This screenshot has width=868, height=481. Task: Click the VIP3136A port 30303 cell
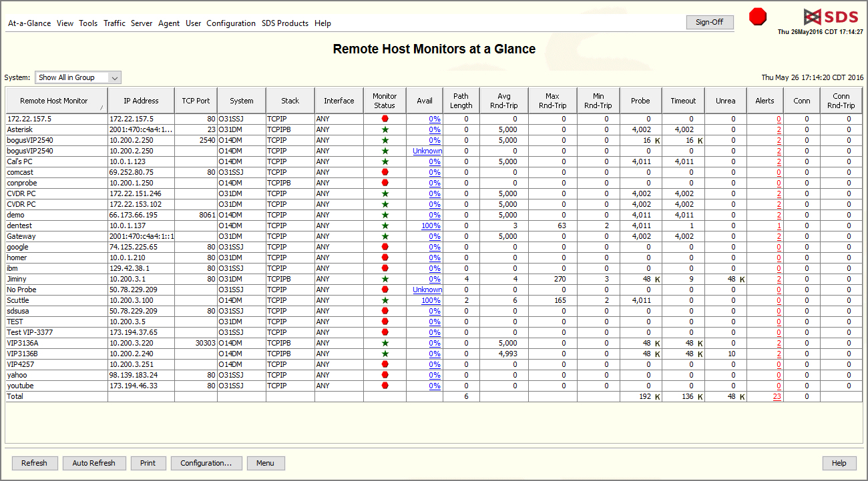point(196,343)
